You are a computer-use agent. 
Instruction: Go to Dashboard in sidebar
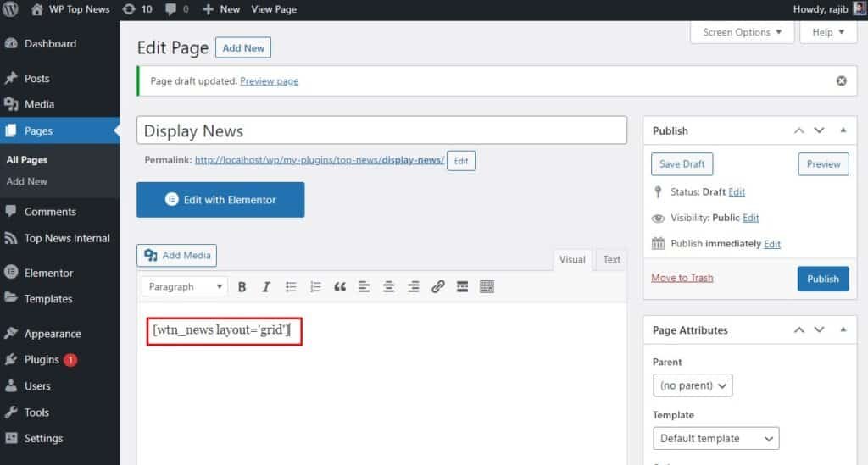click(x=50, y=44)
